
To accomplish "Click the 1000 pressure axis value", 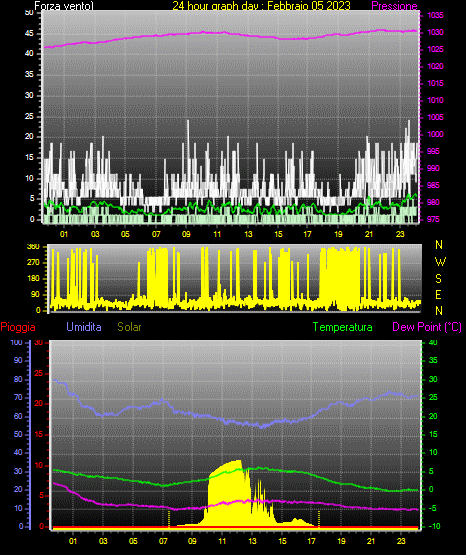I will pyautogui.click(x=435, y=134).
